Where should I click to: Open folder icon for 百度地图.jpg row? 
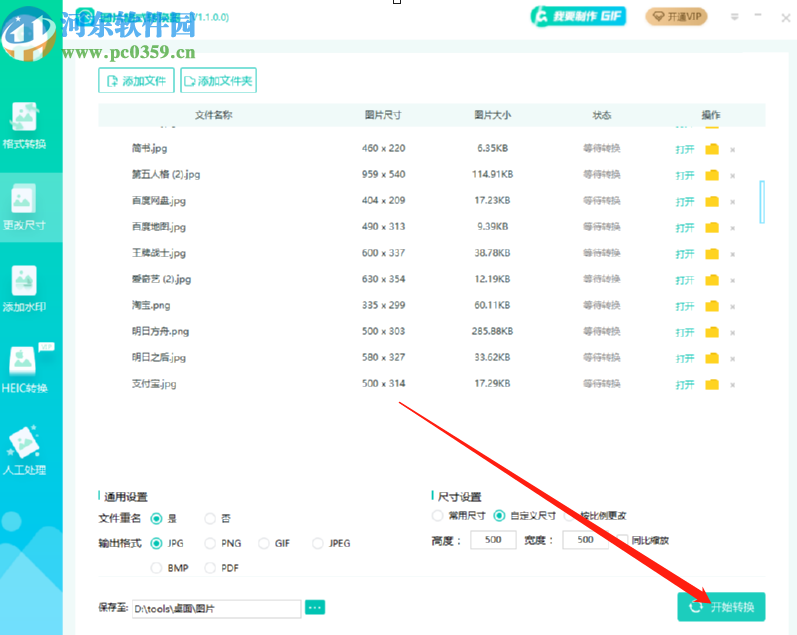[712, 227]
